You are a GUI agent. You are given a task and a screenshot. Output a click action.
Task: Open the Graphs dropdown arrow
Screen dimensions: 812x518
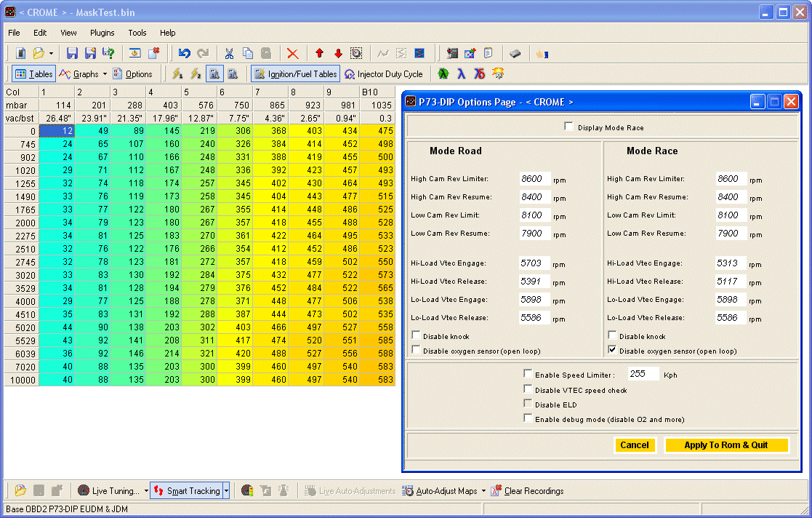pos(105,74)
